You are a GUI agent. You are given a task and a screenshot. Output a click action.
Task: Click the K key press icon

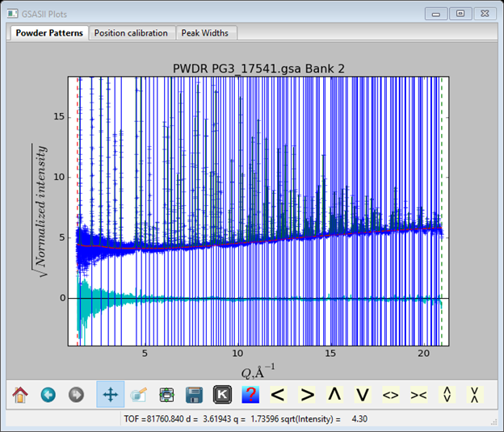221,395
